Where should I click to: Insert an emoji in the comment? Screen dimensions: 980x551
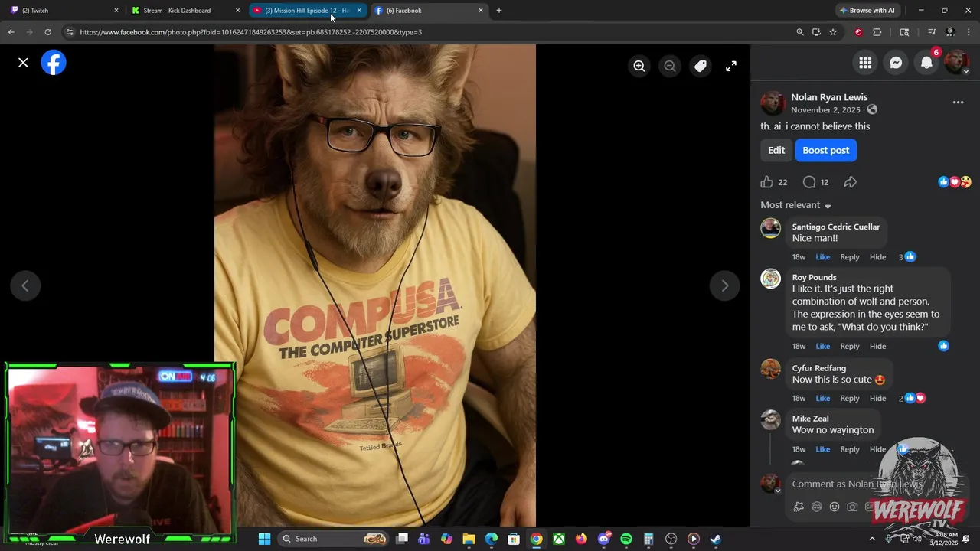click(835, 507)
